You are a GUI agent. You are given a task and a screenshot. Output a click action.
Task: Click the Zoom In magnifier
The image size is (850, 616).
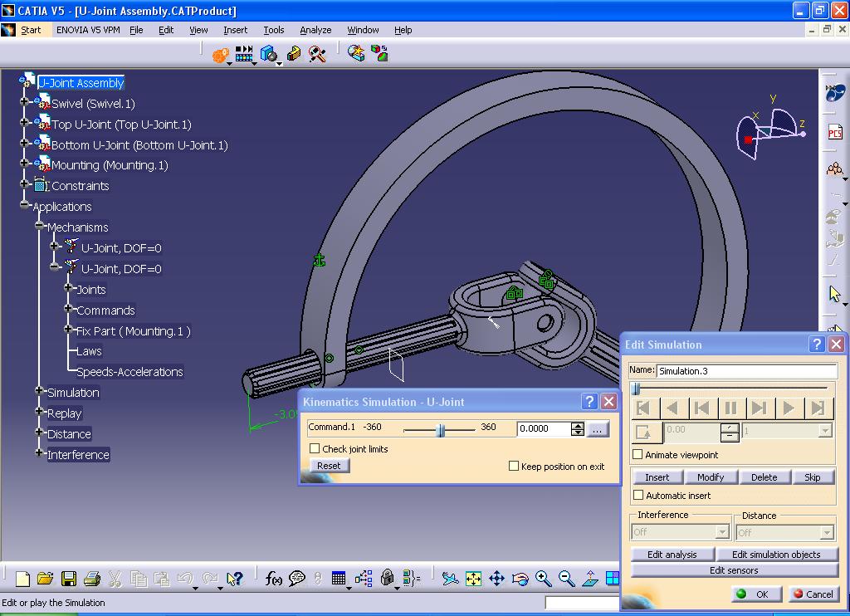click(x=543, y=579)
